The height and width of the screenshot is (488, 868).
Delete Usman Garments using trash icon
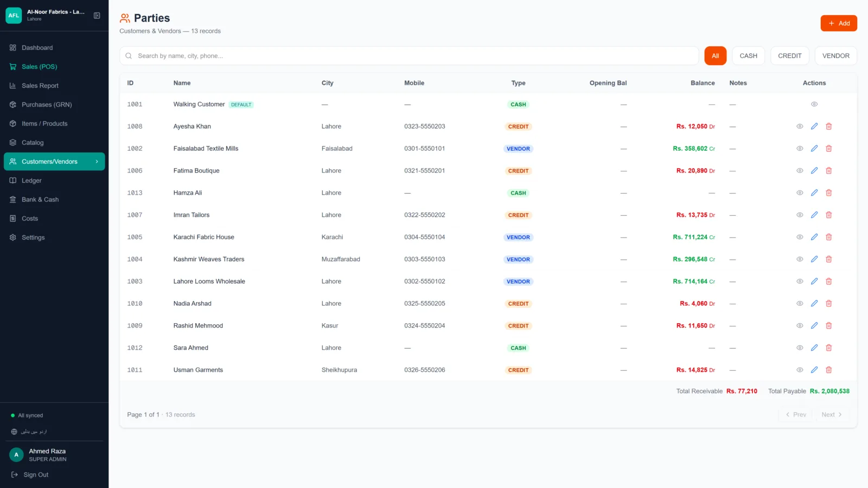tap(829, 370)
